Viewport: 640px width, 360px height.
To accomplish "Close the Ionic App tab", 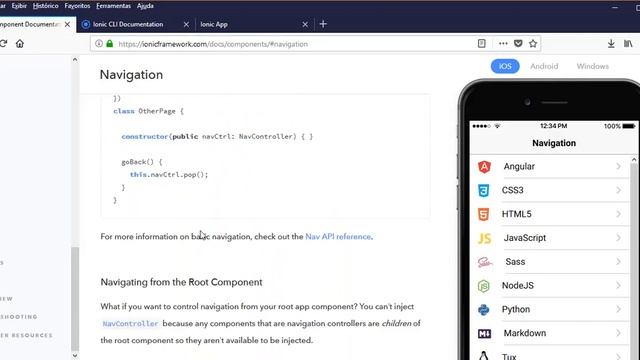I will tap(305, 24).
